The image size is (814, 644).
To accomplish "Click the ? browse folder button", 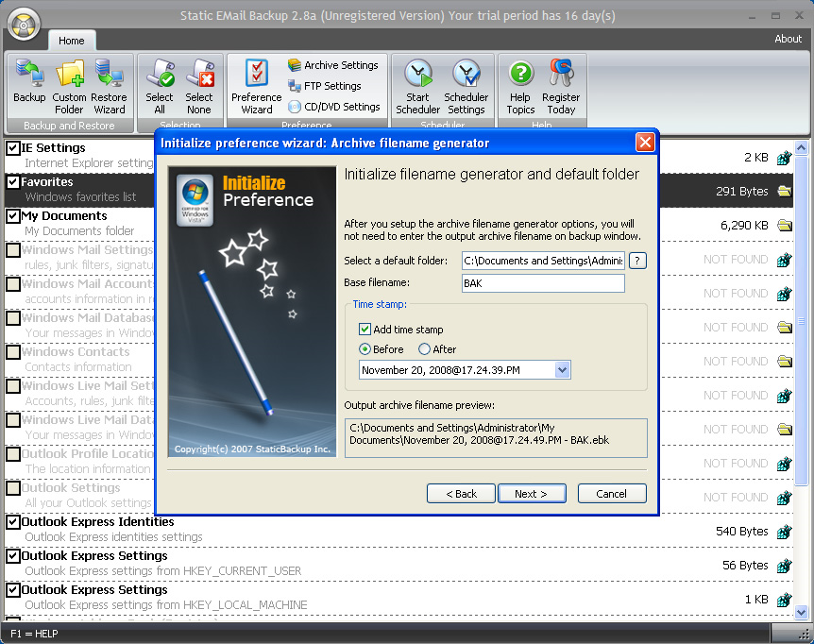I will coord(637,261).
